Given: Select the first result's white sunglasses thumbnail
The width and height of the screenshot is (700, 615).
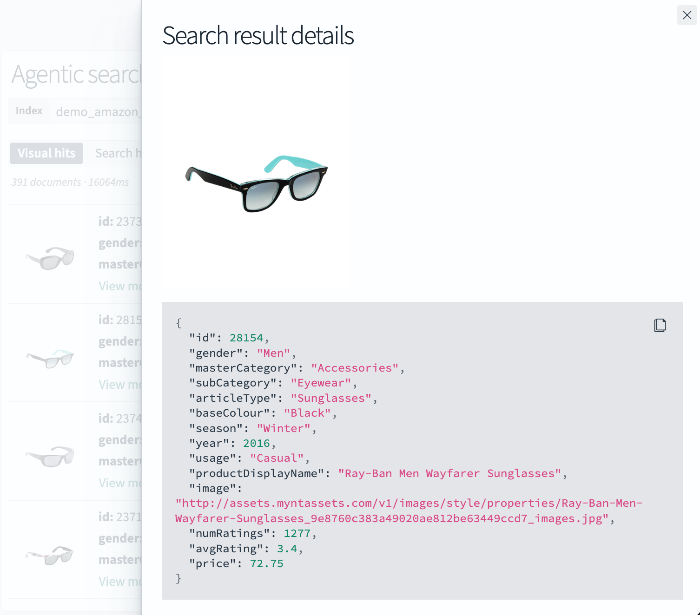Looking at the screenshot, I should 50,258.
